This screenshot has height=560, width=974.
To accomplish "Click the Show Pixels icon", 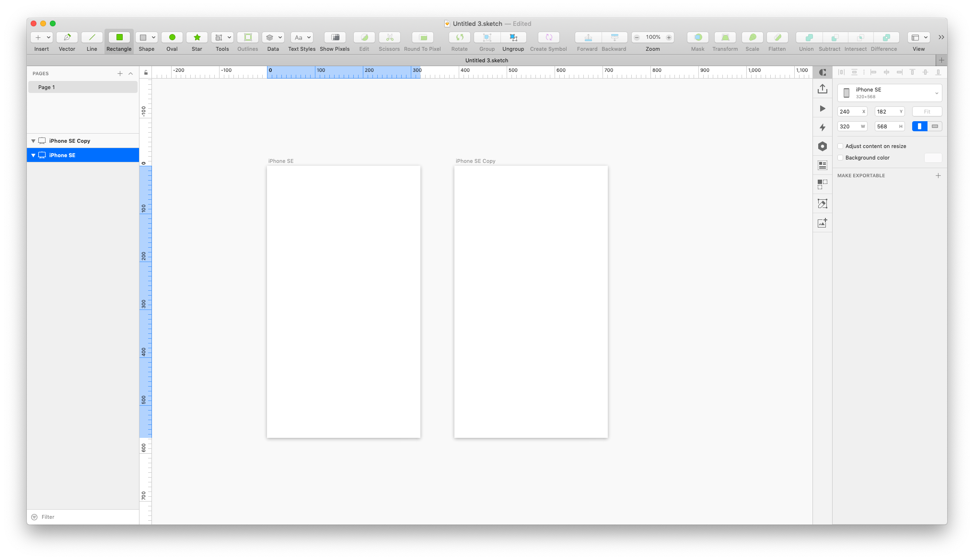I will [335, 37].
